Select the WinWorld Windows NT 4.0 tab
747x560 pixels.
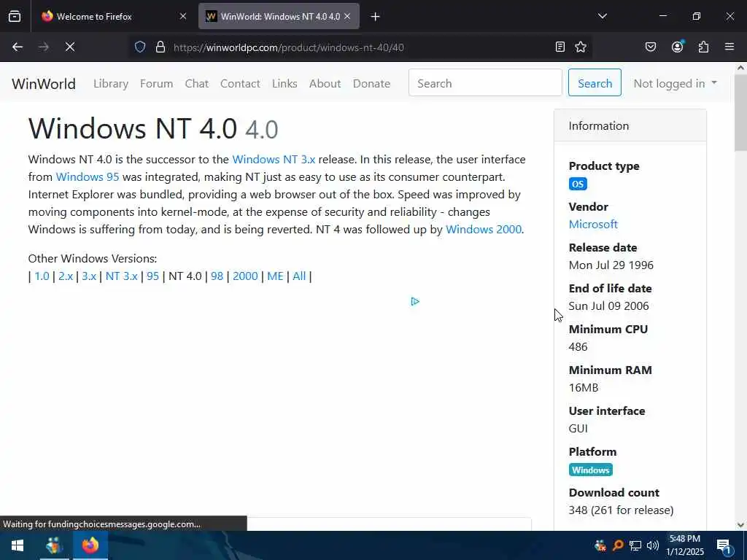[x=279, y=17]
